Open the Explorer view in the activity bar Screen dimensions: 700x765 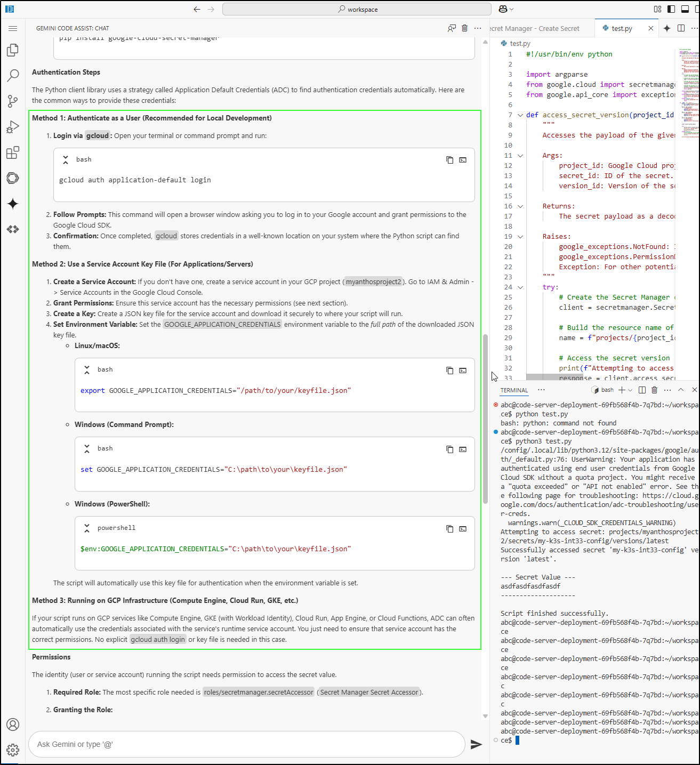pos(13,50)
